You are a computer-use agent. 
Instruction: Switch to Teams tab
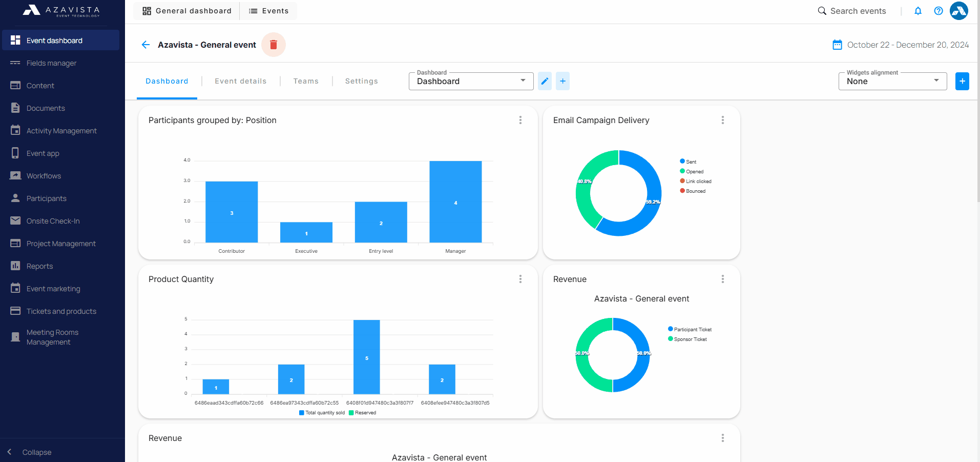[306, 81]
